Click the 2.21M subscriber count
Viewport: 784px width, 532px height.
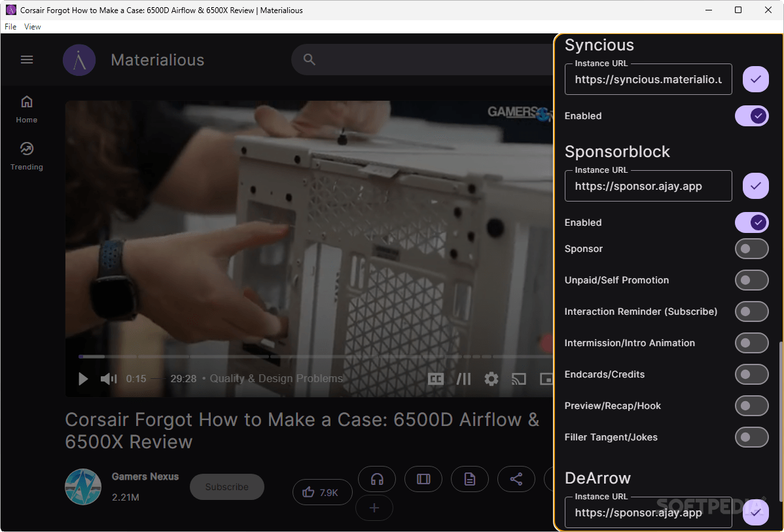click(x=126, y=497)
